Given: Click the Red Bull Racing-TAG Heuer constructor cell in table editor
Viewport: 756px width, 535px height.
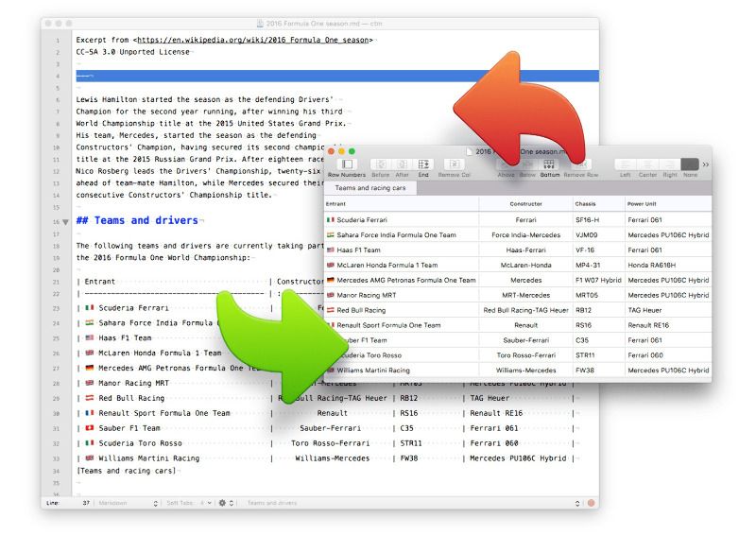Looking at the screenshot, I should coord(525,310).
